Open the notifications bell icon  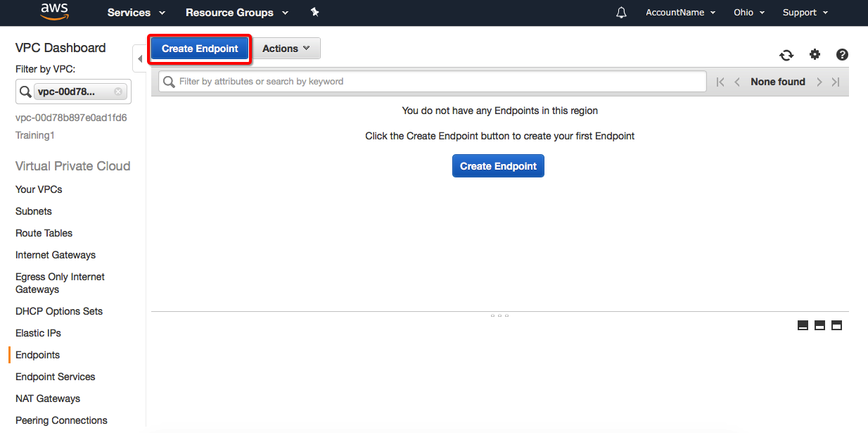pos(621,13)
